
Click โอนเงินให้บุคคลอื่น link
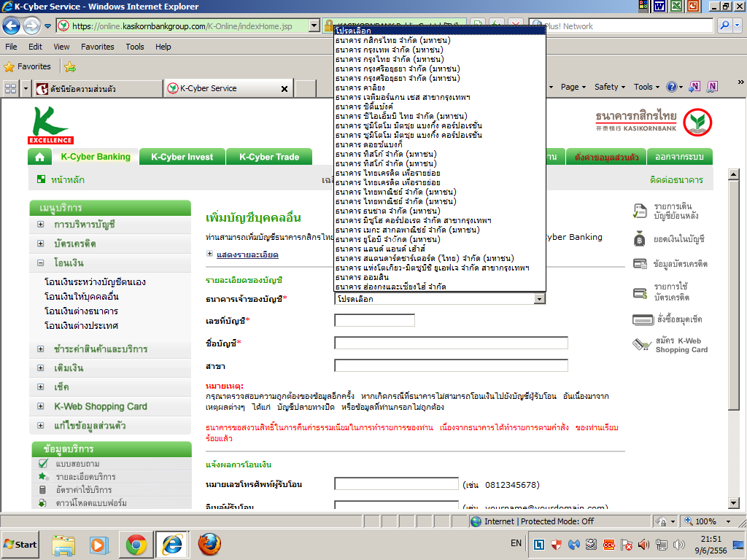82,297
